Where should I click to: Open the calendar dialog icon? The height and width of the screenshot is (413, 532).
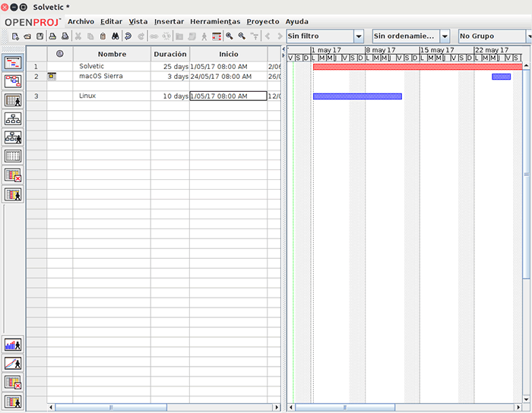(217, 36)
